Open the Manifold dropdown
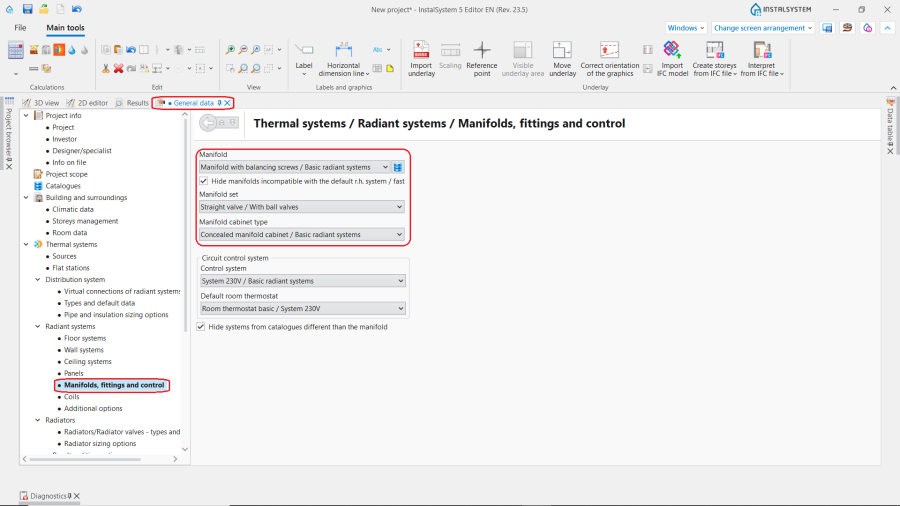Image resolution: width=900 pixels, height=506 pixels. 294,167
